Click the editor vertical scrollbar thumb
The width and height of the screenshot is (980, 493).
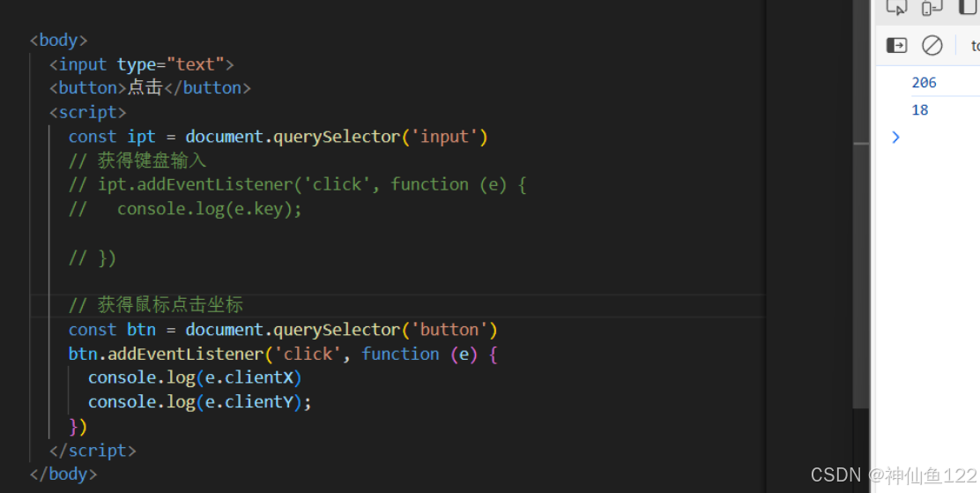[861, 204]
